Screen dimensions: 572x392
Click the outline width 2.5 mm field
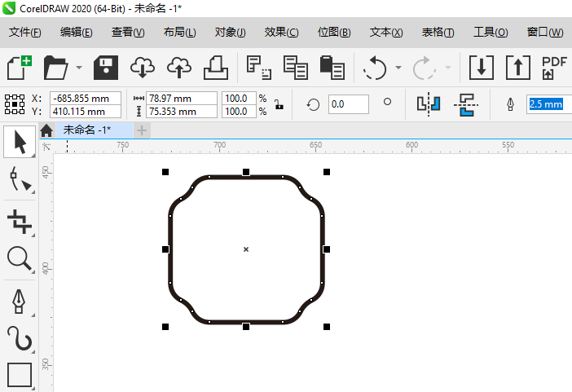click(549, 104)
